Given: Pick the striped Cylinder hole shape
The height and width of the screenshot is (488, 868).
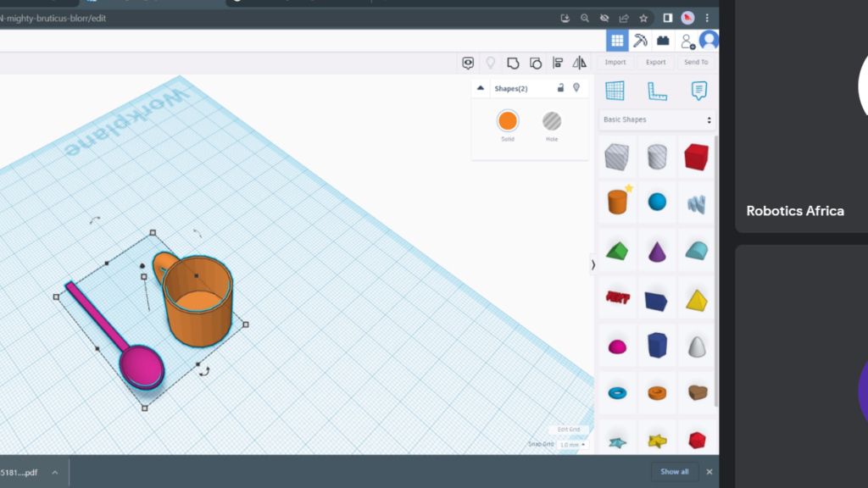Looking at the screenshot, I should click(657, 157).
